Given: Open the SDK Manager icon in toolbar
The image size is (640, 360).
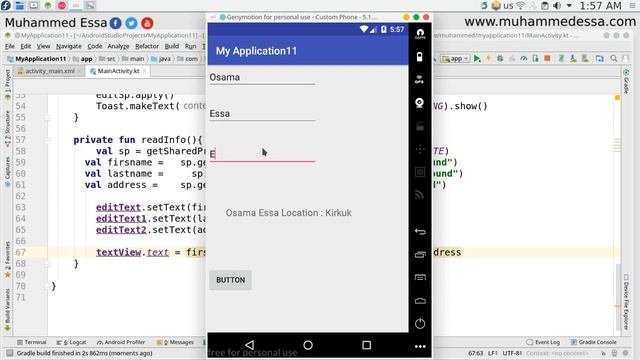Looking at the screenshot, I should [585, 59].
